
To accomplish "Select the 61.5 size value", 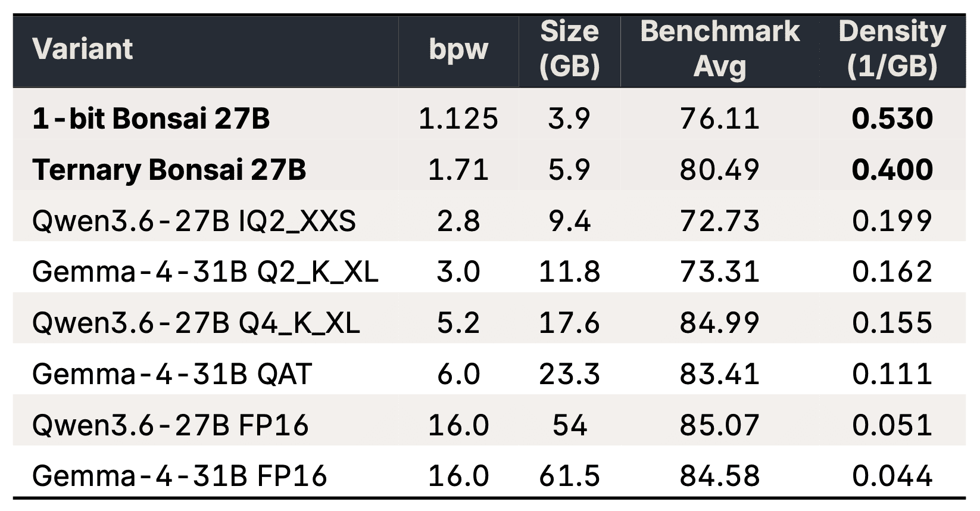I will pyautogui.click(x=569, y=476).
